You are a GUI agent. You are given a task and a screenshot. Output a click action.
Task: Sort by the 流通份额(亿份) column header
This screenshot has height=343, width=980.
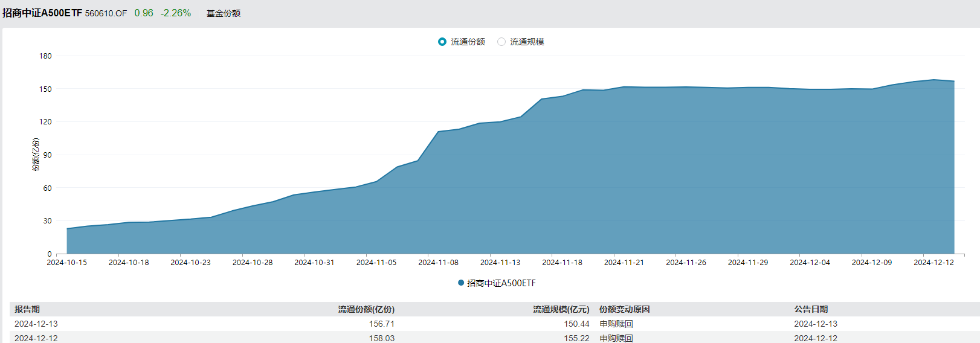[x=366, y=309]
